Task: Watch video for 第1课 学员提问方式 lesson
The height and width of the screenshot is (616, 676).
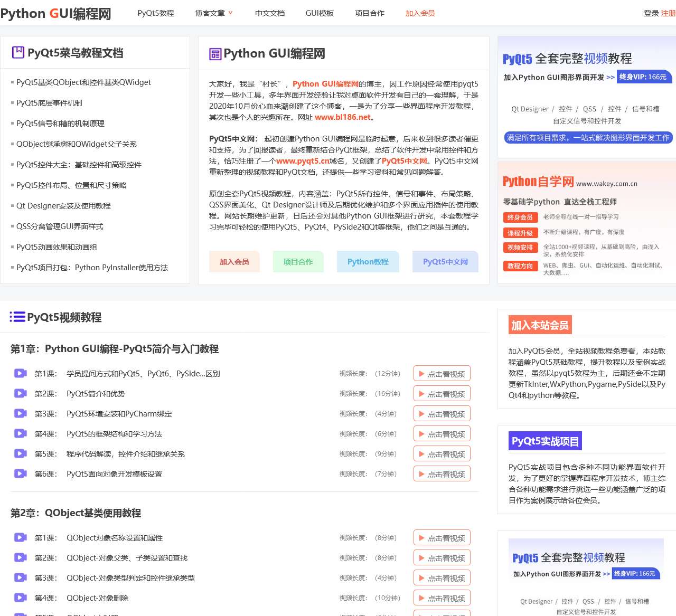Action: pos(442,374)
